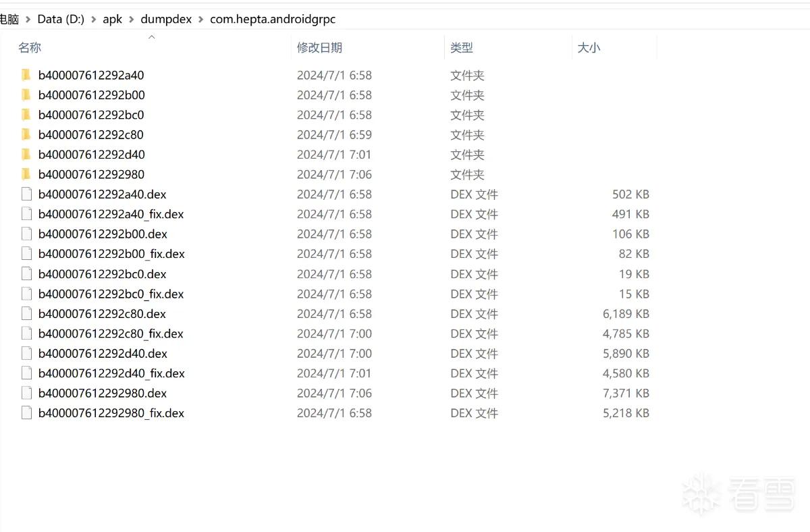This screenshot has height=532, width=810.
Task: Click com.hepta.androidgrpc breadcrumb segment
Action: tap(273, 20)
